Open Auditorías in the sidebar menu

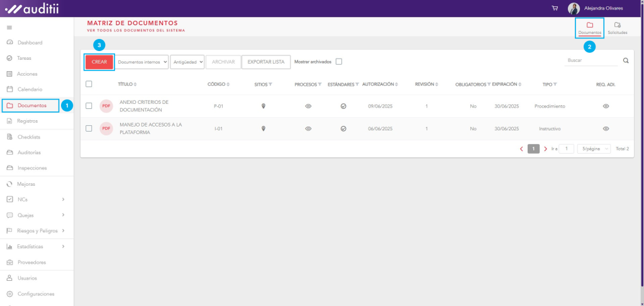(x=29, y=152)
